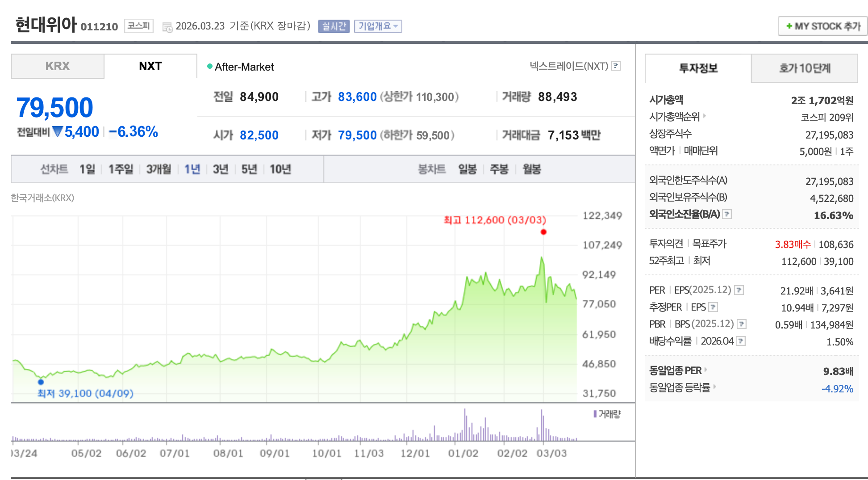
Task: Show the 1주일 line chart
Action: pos(121,169)
